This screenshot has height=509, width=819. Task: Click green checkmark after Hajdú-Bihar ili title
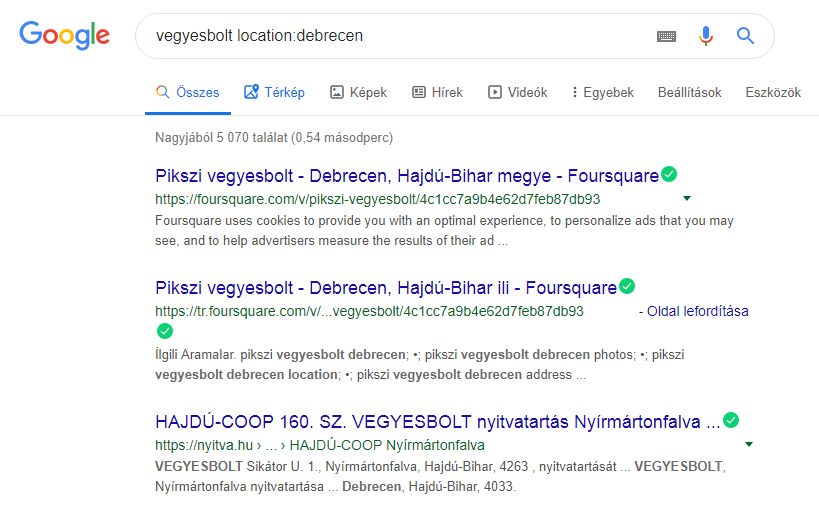click(x=627, y=286)
